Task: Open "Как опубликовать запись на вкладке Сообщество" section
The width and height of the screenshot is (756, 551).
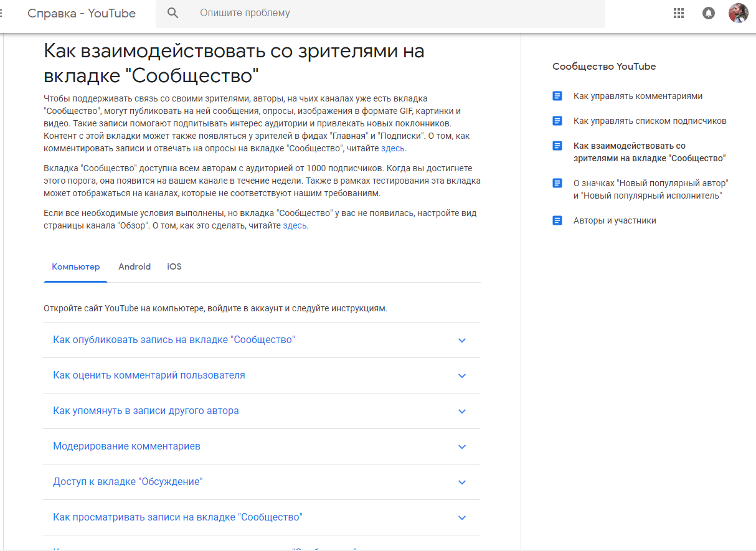Action: point(174,340)
